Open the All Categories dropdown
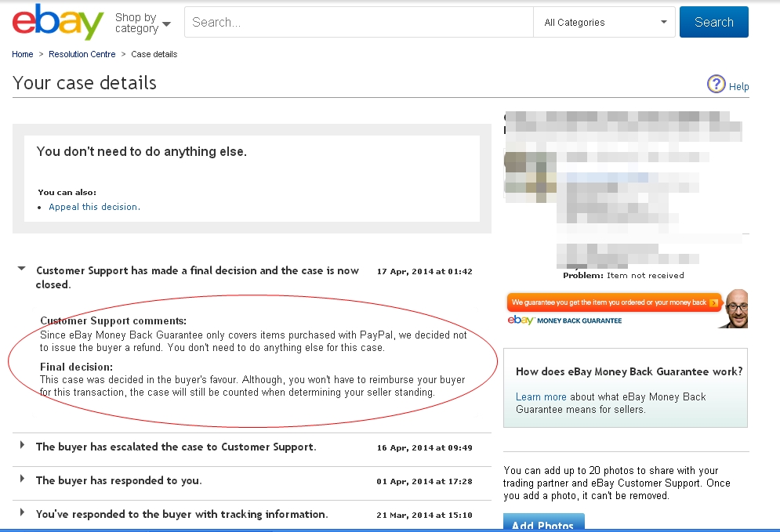Viewport: 780px width, 532px height. (604, 23)
